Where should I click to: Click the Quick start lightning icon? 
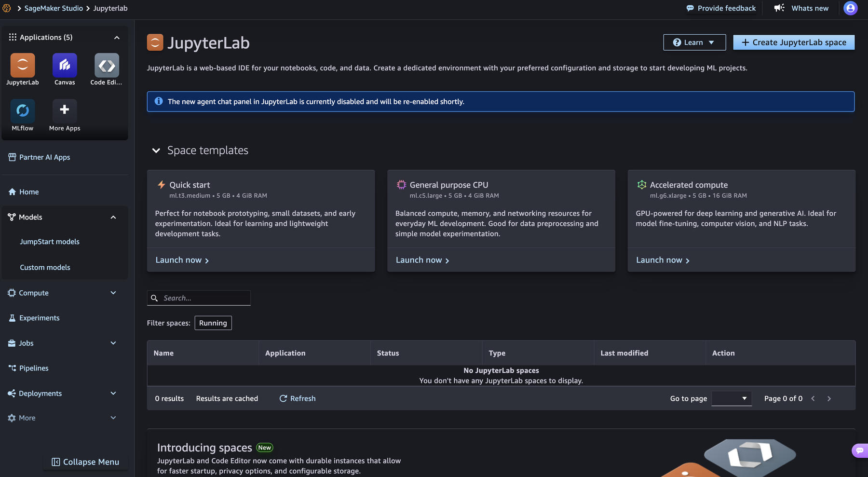pyautogui.click(x=162, y=184)
